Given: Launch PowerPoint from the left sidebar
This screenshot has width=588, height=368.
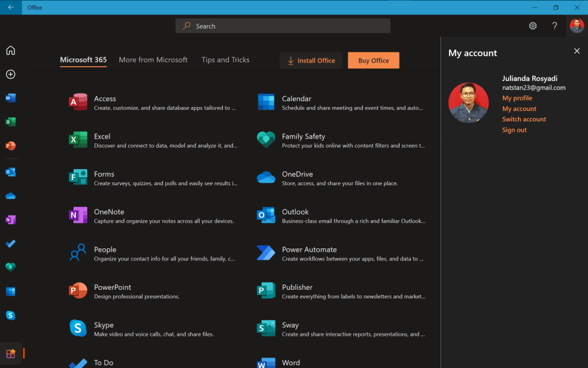Looking at the screenshot, I should [10, 146].
